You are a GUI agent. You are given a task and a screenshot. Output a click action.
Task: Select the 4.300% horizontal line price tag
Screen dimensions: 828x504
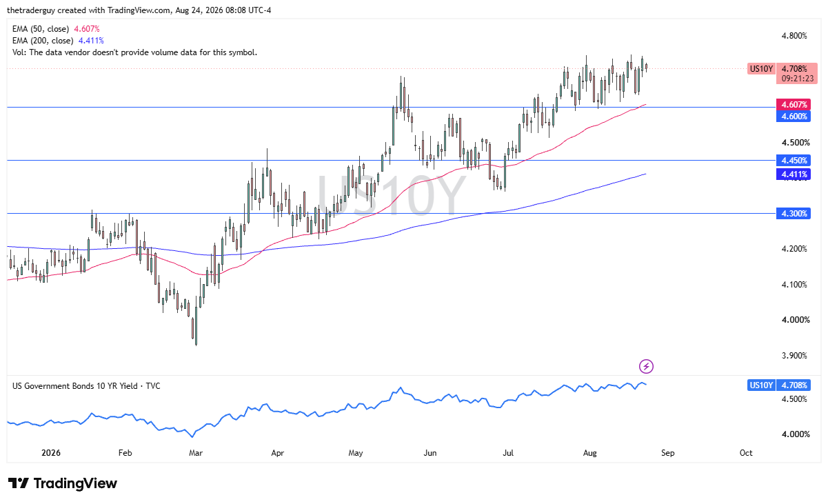(794, 214)
